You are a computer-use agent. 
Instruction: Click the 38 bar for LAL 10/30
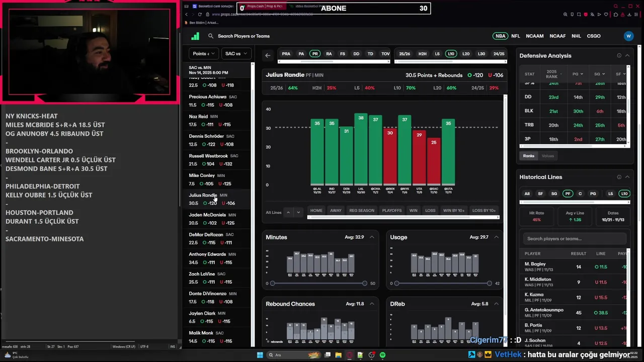point(361,149)
